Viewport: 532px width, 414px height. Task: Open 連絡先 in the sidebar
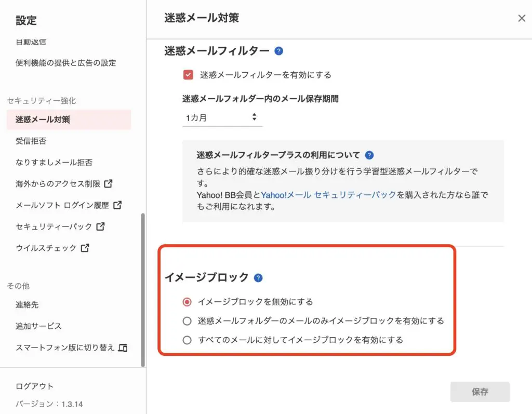[x=27, y=305]
